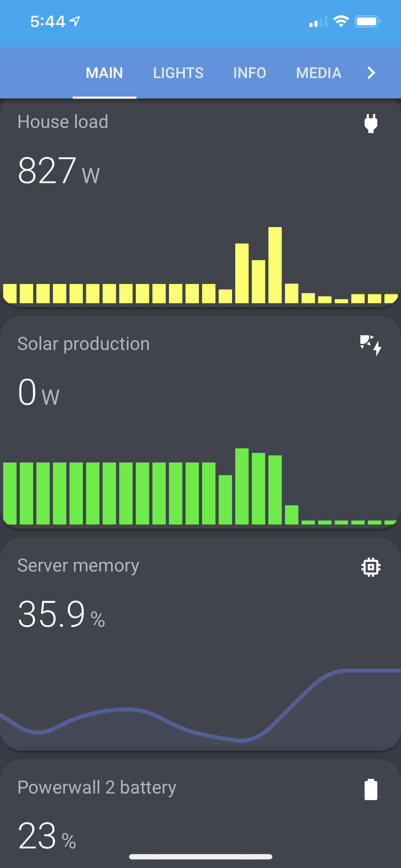The height and width of the screenshot is (868, 401).
Task: Tap the Server memory chip icon
Action: (371, 567)
